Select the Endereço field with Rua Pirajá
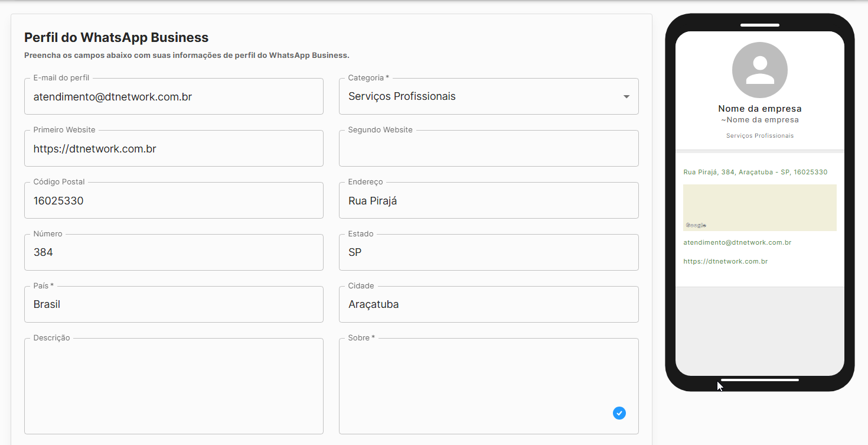868x445 pixels. [x=489, y=200]
